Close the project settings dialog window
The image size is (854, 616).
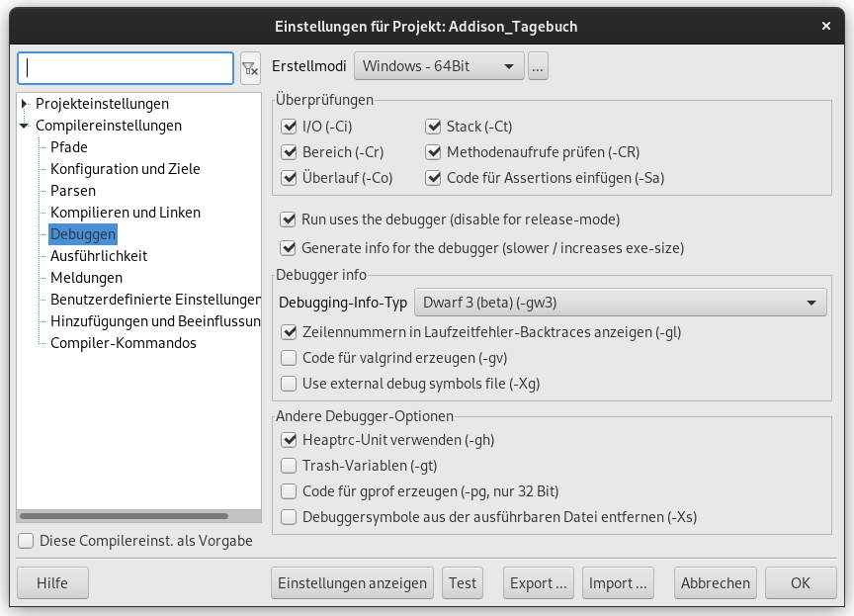[x=825, y=26]
